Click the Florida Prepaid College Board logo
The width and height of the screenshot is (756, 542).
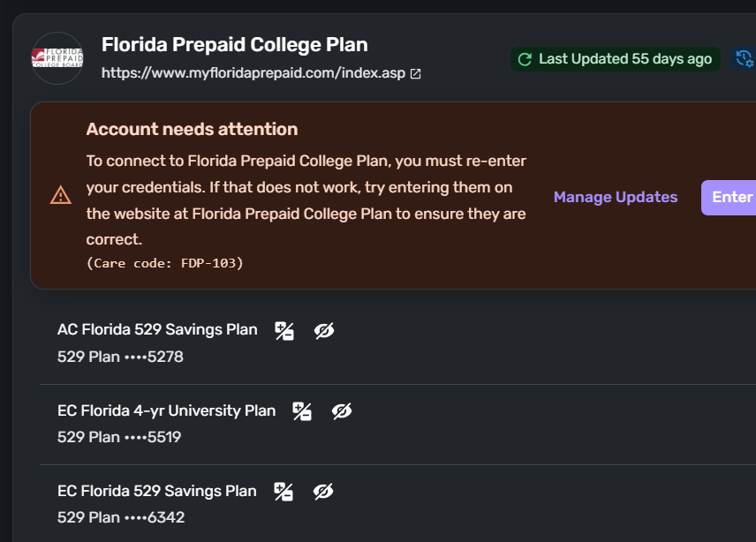click(x=57, y=58)
